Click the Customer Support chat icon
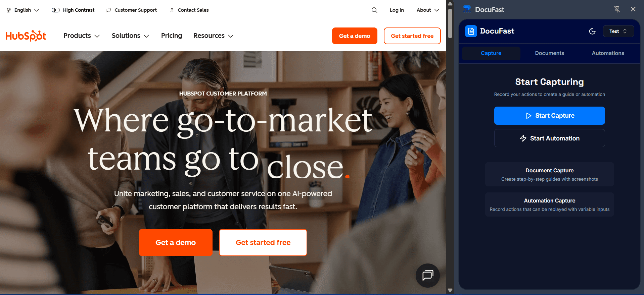The height and width of the screenshot is (295, 644). pos(109,10)
